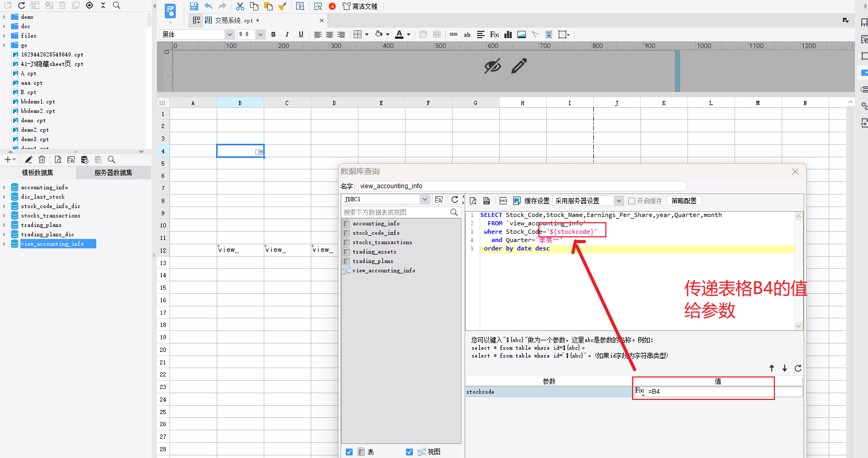Insert an image into the cell
This screenshot has width=868, height=458.
coord(522,35)
